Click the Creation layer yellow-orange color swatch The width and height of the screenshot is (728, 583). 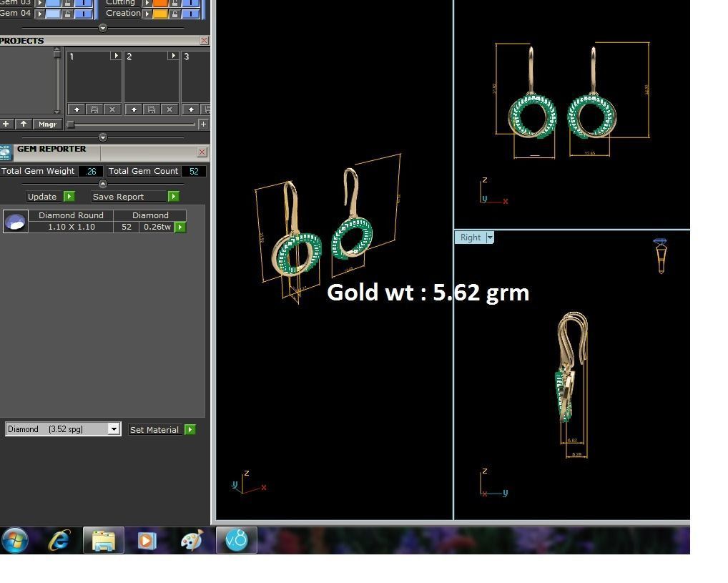[x=160, y=14]
